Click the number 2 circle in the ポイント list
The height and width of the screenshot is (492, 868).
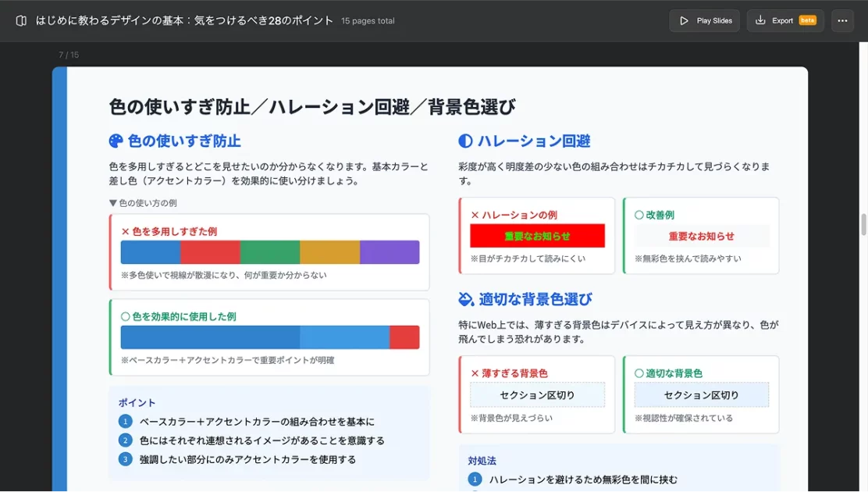[125, 440]
